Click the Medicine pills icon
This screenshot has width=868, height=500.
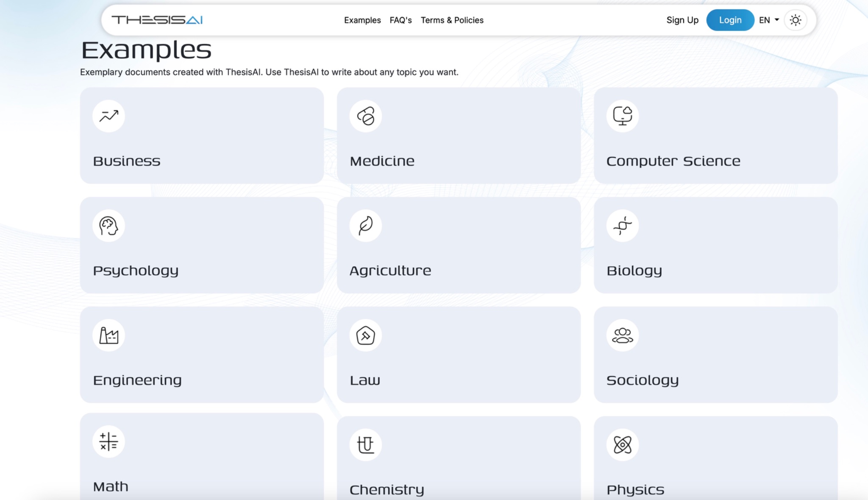click(x=365, y=116)
